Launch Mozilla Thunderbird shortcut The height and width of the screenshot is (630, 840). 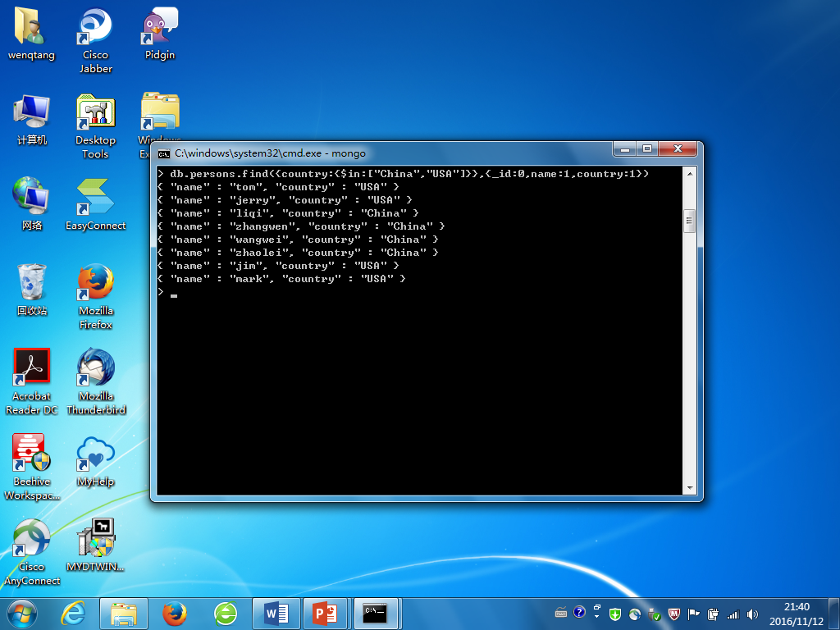pyautogui.click(x=96, y=381)
